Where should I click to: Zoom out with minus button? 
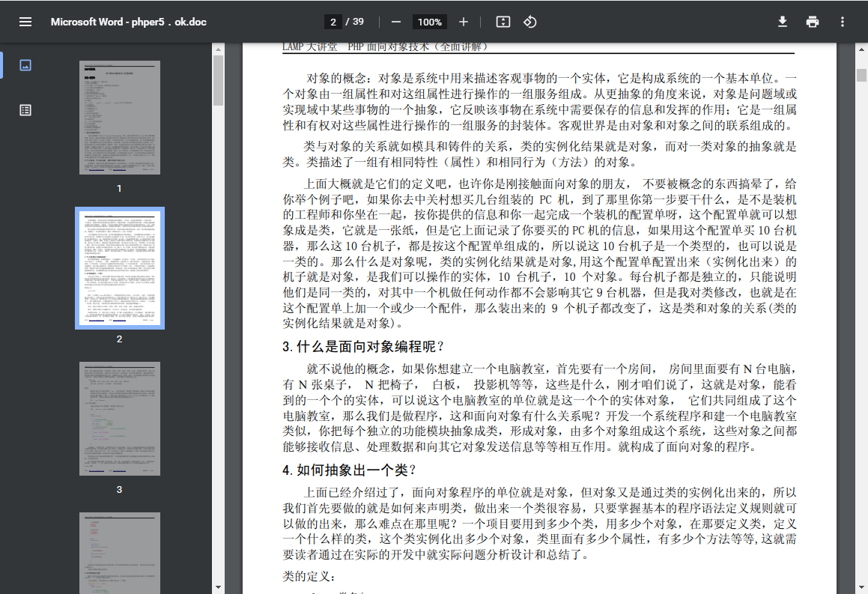click(395, 22)
